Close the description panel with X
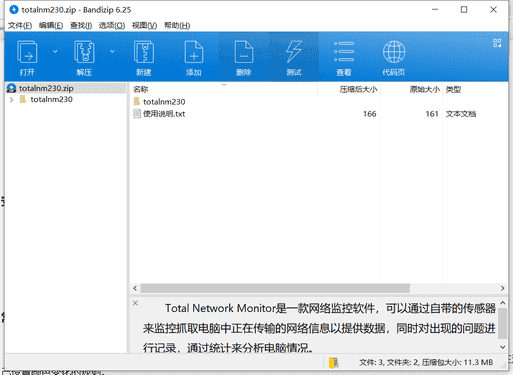Image resolution: width=513 pixels, height=375 pixels. click(x=135, y=303)
